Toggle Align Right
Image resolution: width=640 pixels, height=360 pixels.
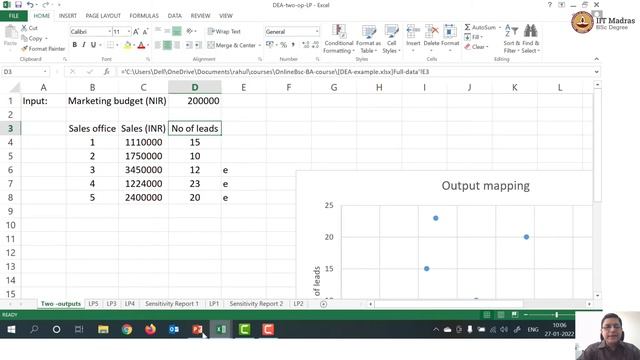tap(177, 45)
